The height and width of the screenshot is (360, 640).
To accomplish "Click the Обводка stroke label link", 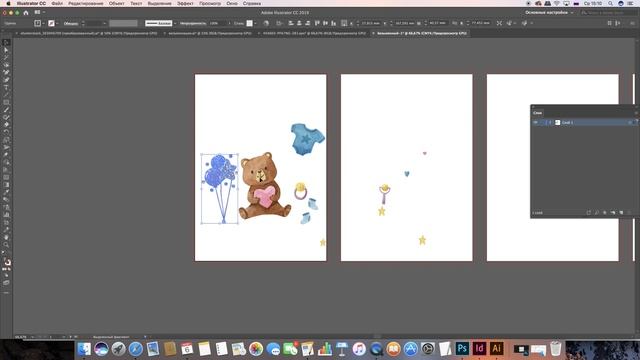I will (71, 23).
